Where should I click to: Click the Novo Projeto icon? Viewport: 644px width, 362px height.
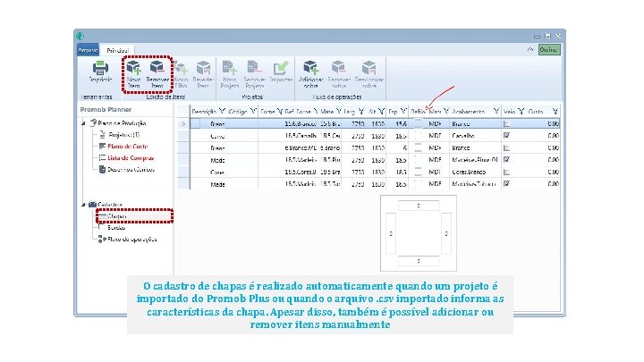(x=229, y=68)
